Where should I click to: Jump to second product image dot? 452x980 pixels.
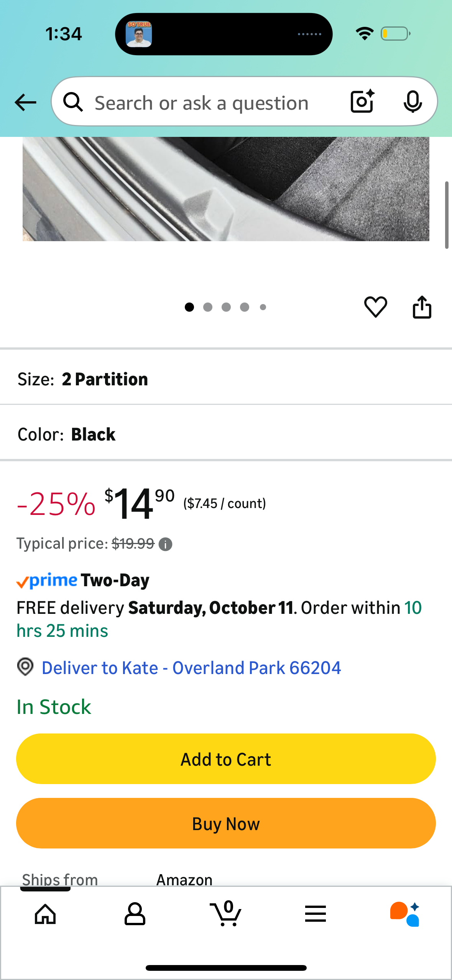tap(208, 307)
